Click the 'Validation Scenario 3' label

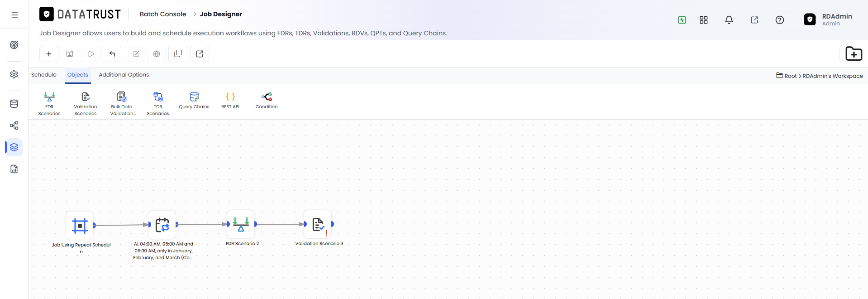tap(319, 244)
